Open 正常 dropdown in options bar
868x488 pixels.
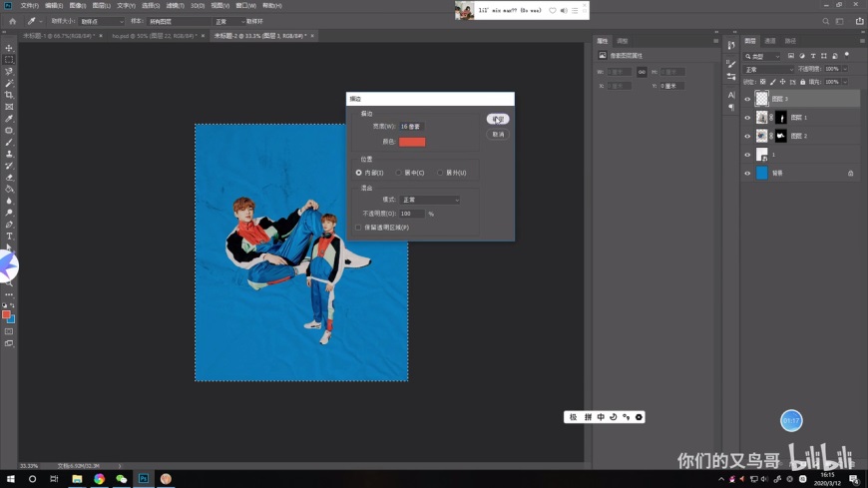(x=228, y=22)
